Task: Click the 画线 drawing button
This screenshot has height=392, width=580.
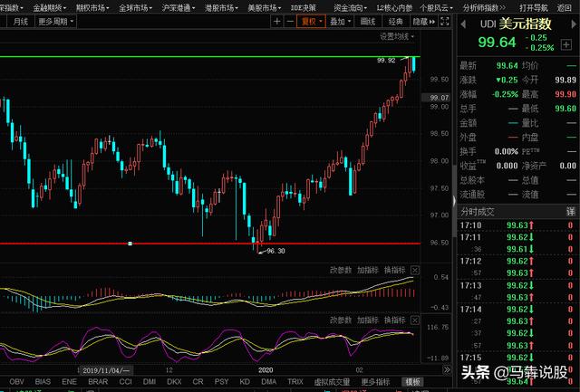Action: point(367,20)
